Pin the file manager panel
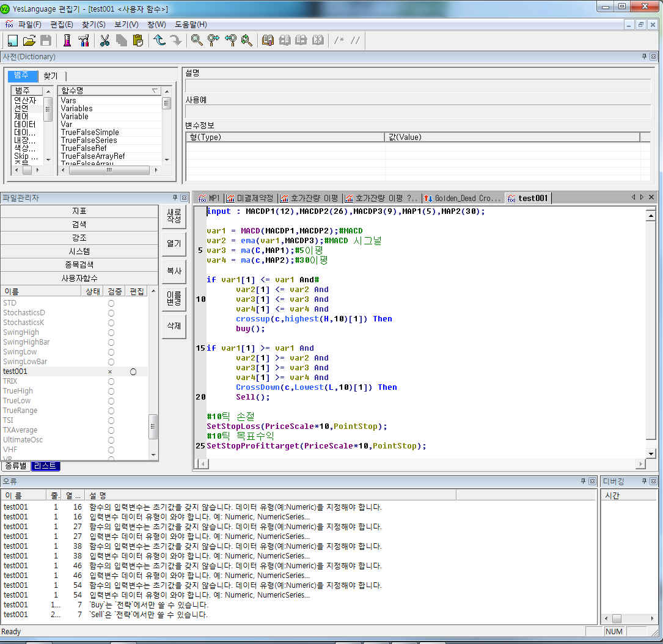Viewport: 663px width, 644px height. tap(175, 197)
